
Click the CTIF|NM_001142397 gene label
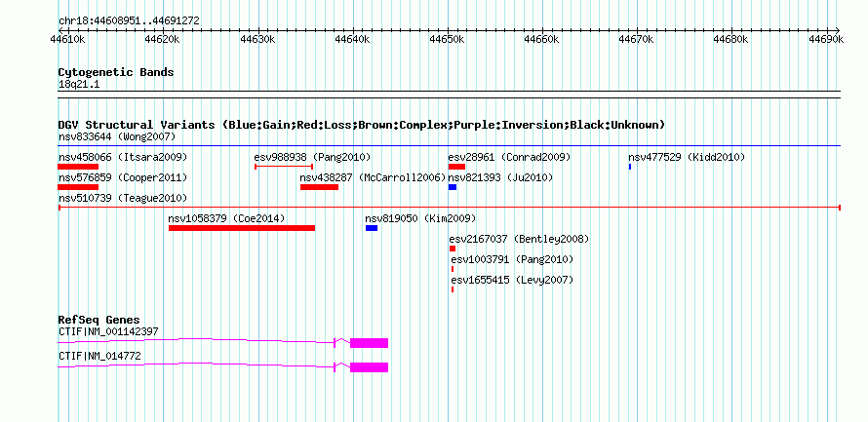click(x=108, y=331)
